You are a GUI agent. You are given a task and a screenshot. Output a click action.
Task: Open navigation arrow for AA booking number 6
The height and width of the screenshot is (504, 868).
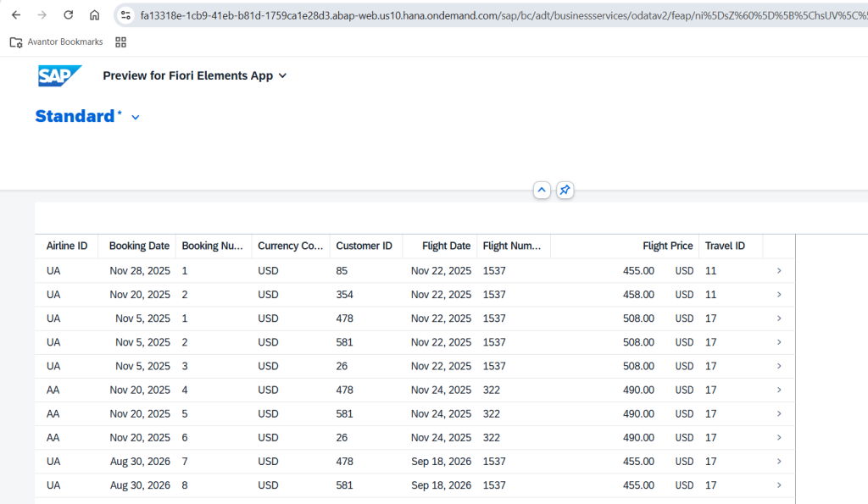(779, 438)
